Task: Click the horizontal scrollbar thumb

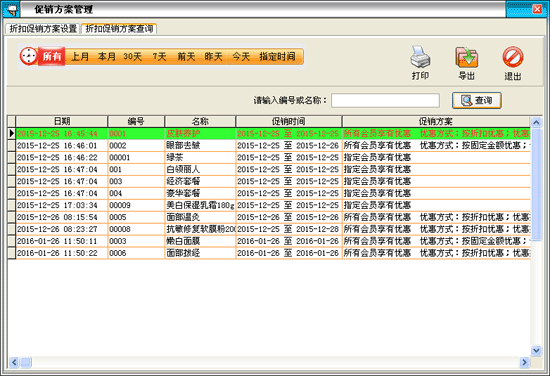Action: coord(26,362)
